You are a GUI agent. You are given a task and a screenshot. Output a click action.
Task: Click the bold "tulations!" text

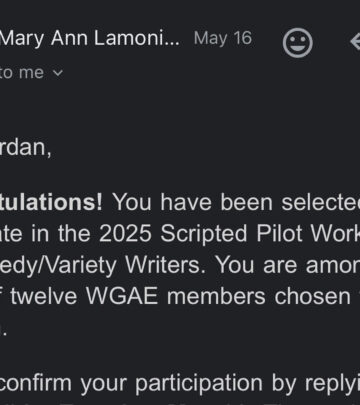pos(51,202)
